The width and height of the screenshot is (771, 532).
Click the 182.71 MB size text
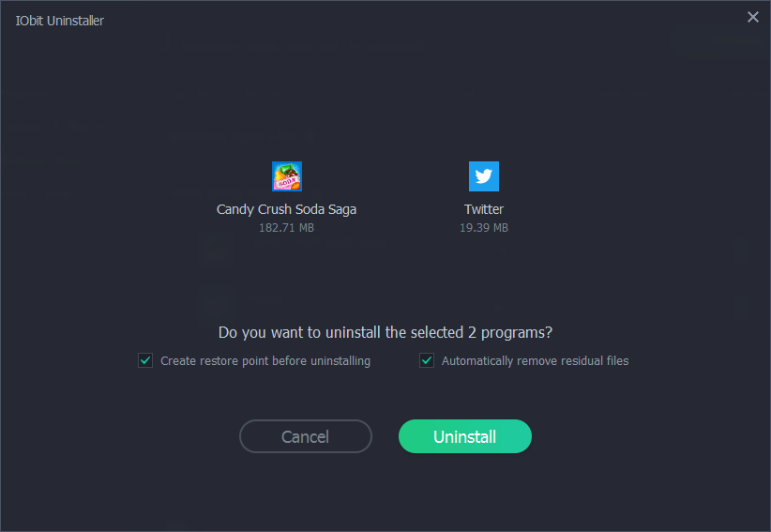click(286, 228)
